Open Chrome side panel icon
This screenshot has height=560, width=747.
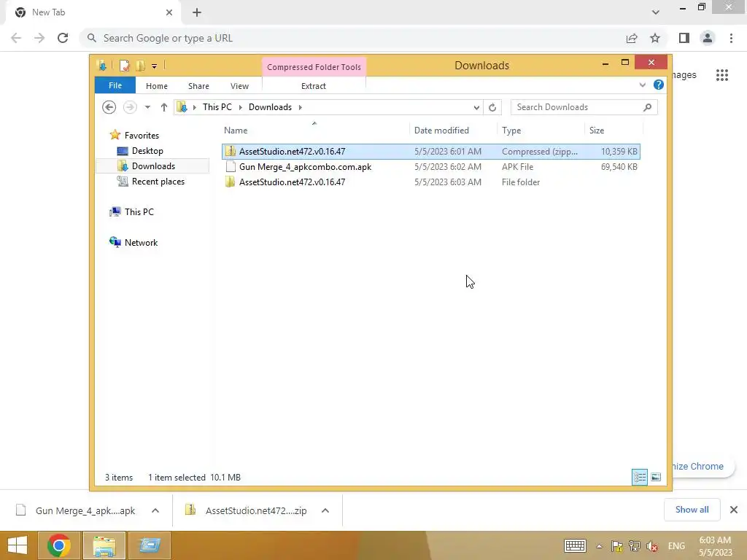tap(684, 38)
